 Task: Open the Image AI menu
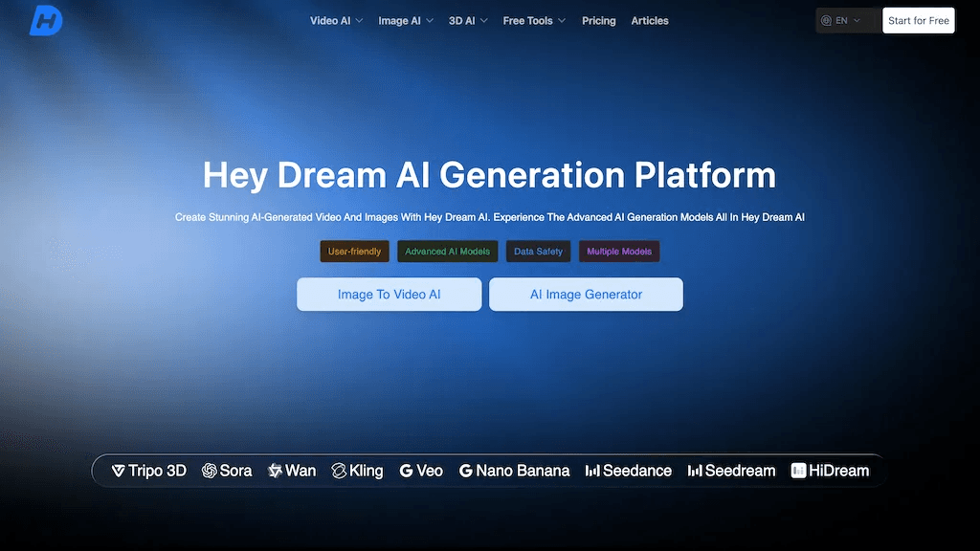pyautogui.click(x=406, y=21)
